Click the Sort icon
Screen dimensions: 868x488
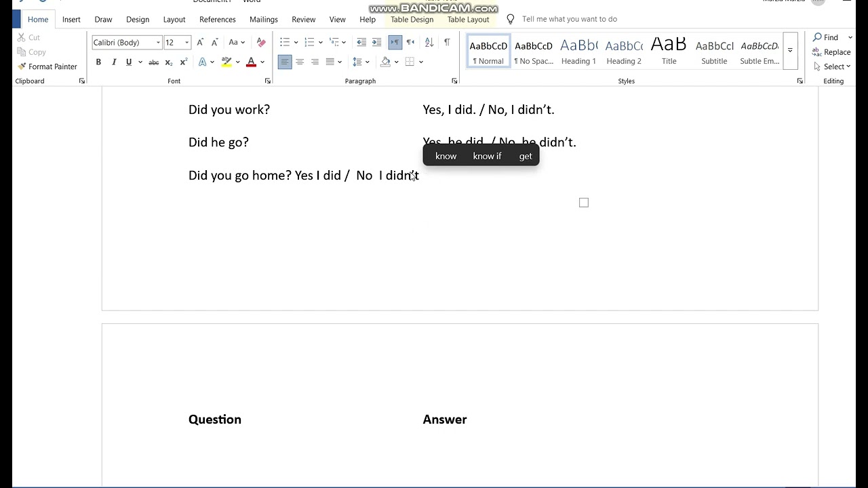[x=429, y=42]
